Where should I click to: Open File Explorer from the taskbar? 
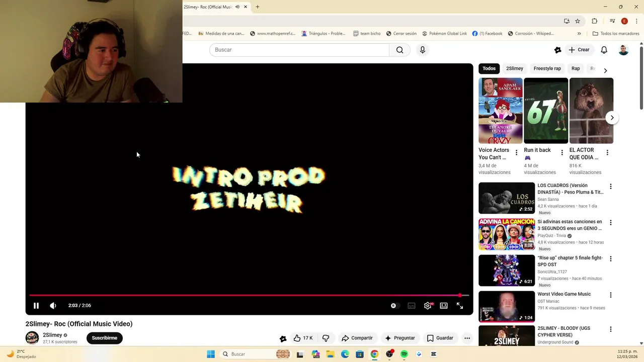point(331,354)
